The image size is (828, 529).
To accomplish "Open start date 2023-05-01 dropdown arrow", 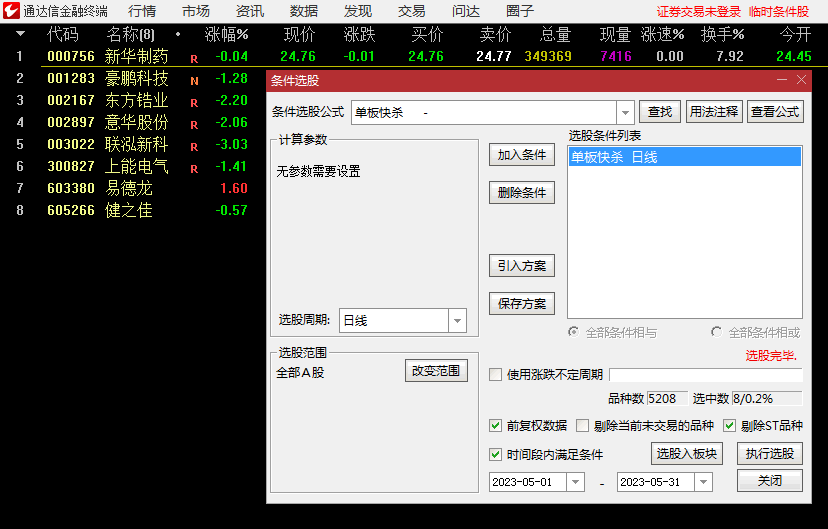I will pyautogui.click(x=576, y=482).
